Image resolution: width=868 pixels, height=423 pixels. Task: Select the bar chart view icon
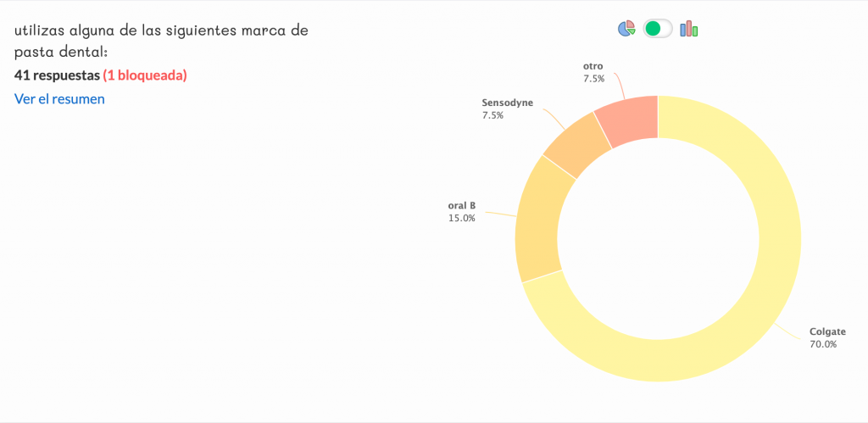688,29
